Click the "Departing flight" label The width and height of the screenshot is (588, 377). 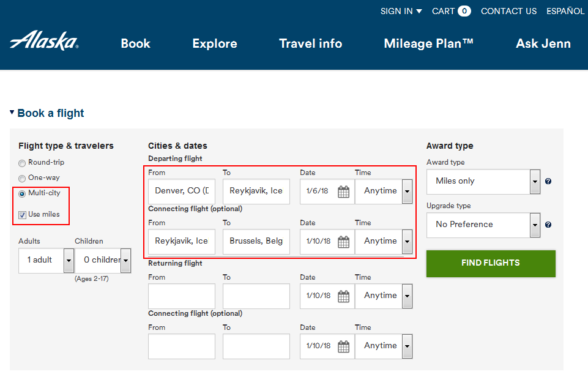175,159
